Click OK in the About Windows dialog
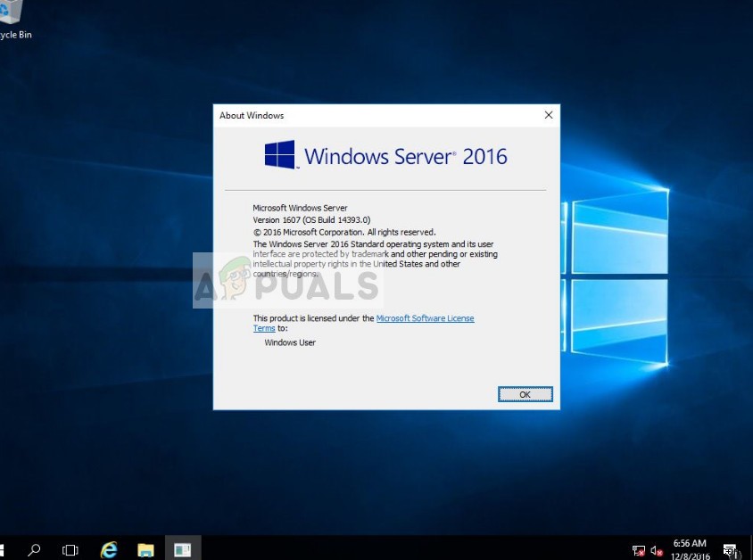The width and height of the screenshot is (753, 560). pos(525,394)
